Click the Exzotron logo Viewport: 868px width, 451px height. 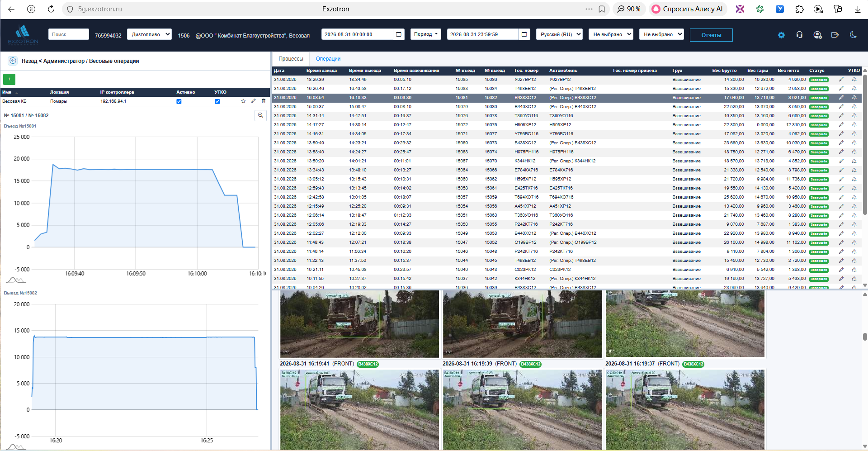point(23,35)
